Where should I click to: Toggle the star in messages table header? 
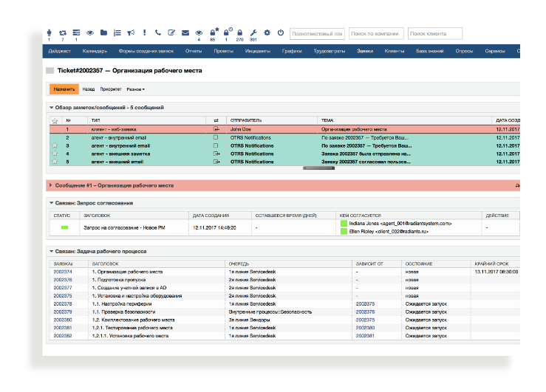pyautogui.click(x=54, y=120)
